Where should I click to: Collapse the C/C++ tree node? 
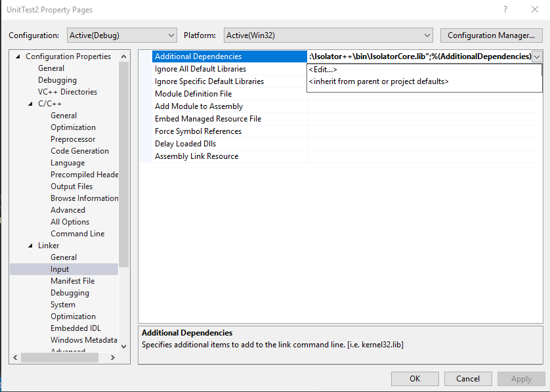(30, 104)
